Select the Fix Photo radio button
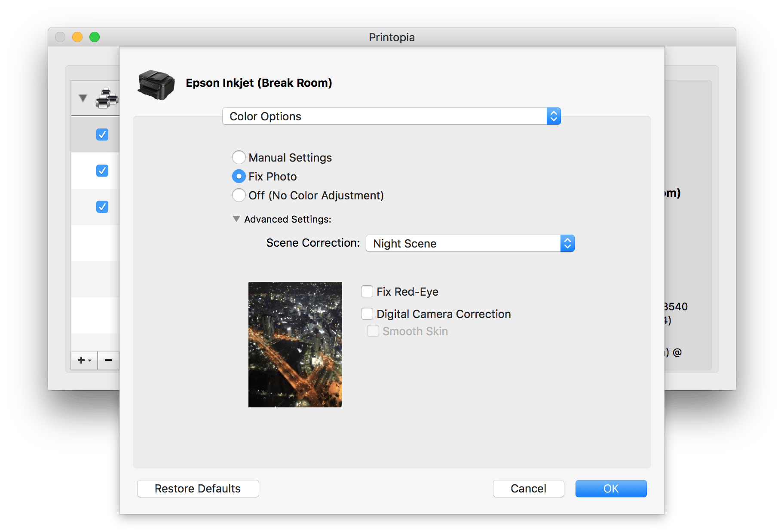Viewport: 784px width, 532px height. coord(239,176)
